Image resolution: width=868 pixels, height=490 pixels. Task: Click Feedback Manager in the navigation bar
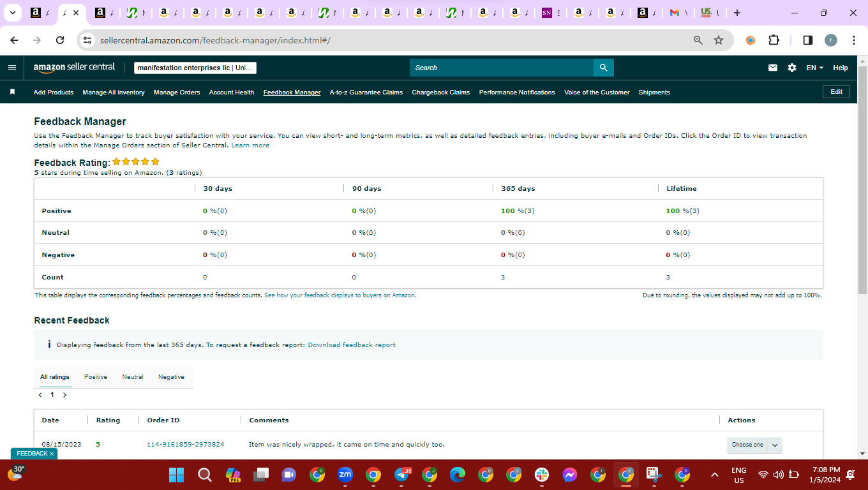coord(292,93)
